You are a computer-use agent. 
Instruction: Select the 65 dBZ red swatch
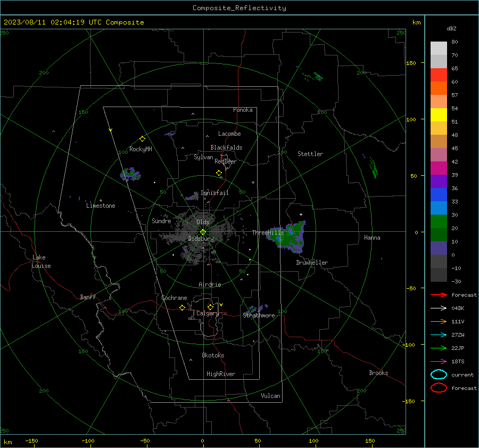(x=439, y=75)
